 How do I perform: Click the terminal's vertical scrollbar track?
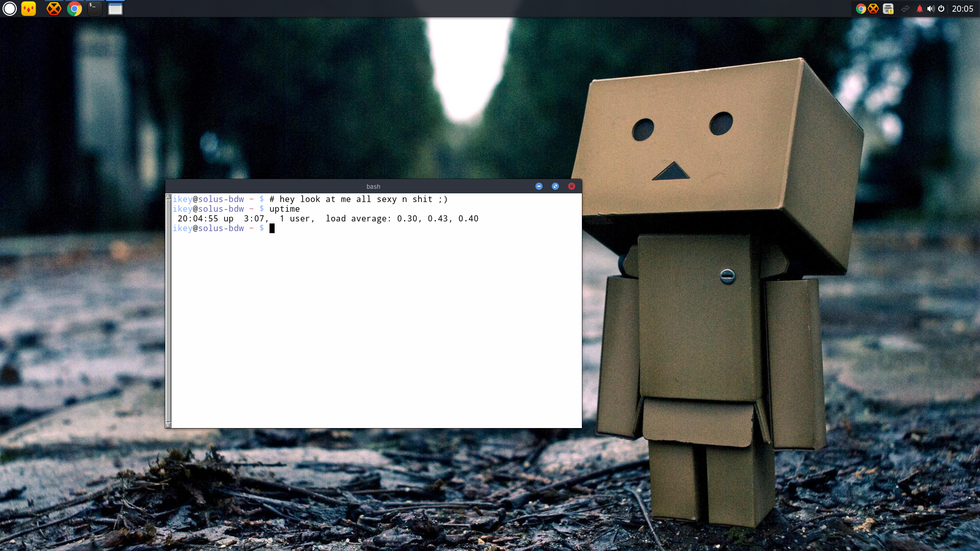pyautogui.click(x=168, y=311)
